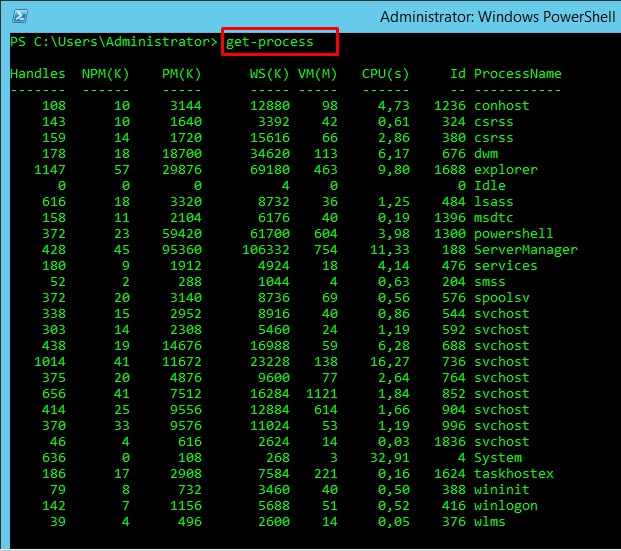Click the Id value 1396
Screen dimensions: 621x551
pos(450,217)
